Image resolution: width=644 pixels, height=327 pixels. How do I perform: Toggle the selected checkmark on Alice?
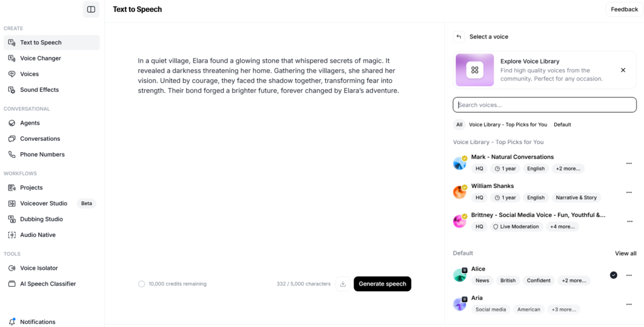pyautogui.click(x=614, y=275)
